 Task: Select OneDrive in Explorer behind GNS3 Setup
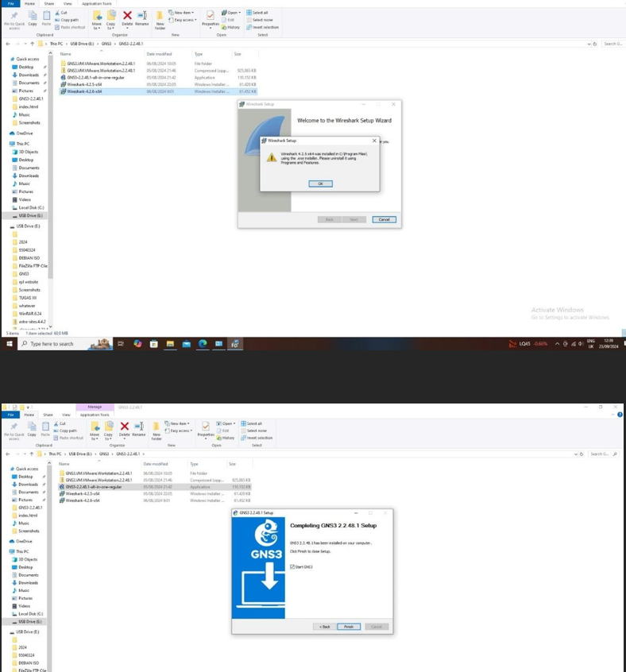pyautogui.click(x=24, y=541)
